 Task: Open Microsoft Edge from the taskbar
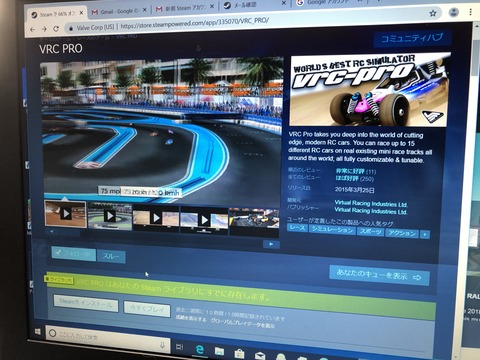pyautogui.click(x=200, y=349)
